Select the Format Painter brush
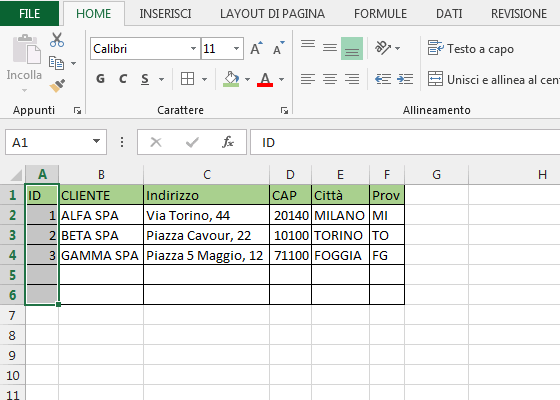 click(x=57, y=86)
